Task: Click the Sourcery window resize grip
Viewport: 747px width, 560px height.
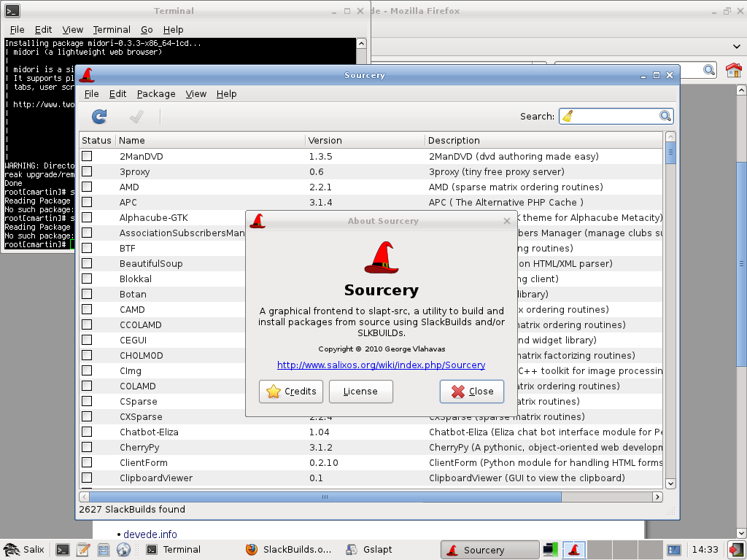Action: coord(672,512)
